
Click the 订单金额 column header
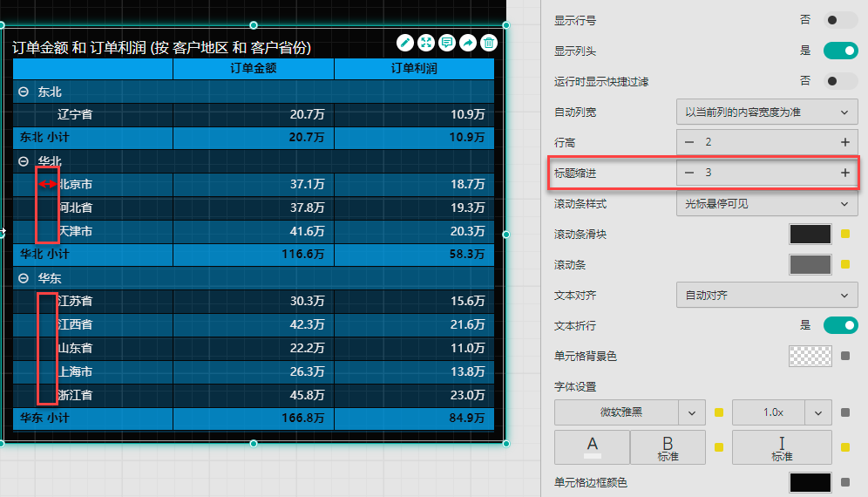coord(254,68)
